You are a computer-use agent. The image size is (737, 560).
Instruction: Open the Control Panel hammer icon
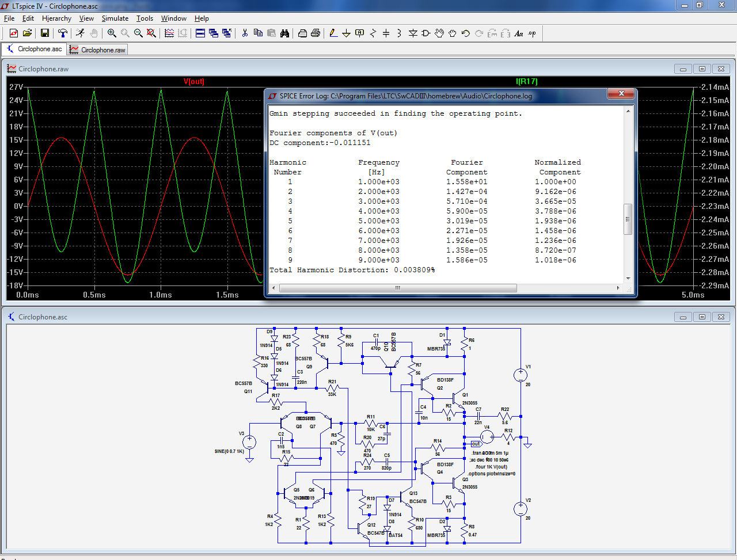click(63, 33)
